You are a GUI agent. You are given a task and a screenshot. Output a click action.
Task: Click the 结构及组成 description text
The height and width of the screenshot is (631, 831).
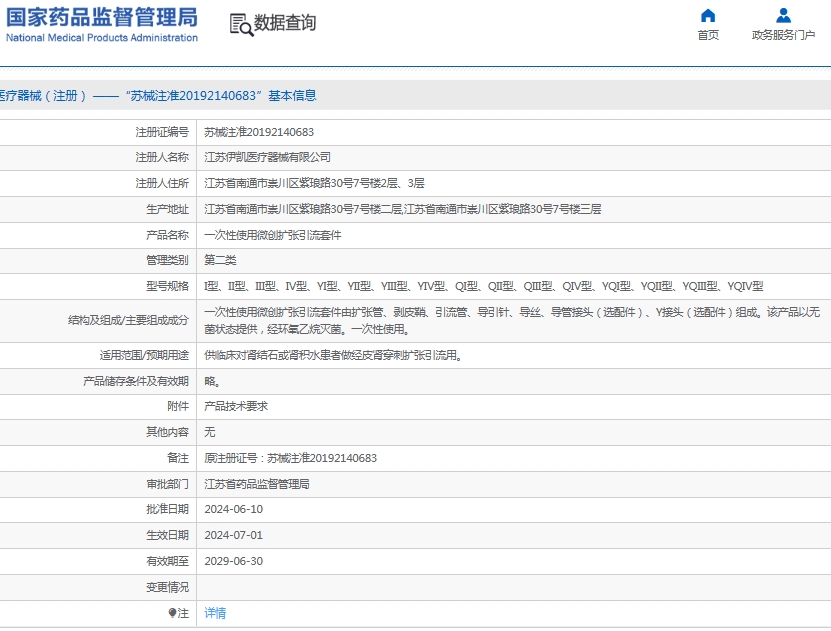pos(512,321)
